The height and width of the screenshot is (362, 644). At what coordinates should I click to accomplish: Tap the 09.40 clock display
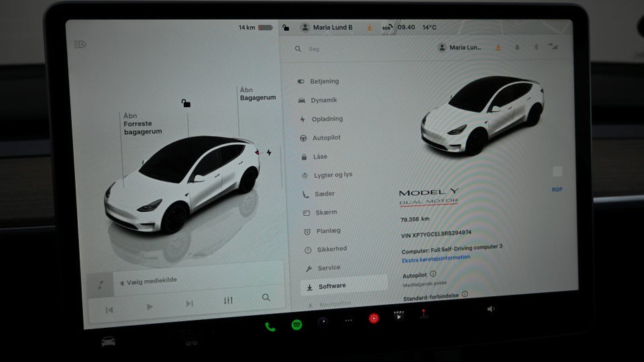(407, 27)
